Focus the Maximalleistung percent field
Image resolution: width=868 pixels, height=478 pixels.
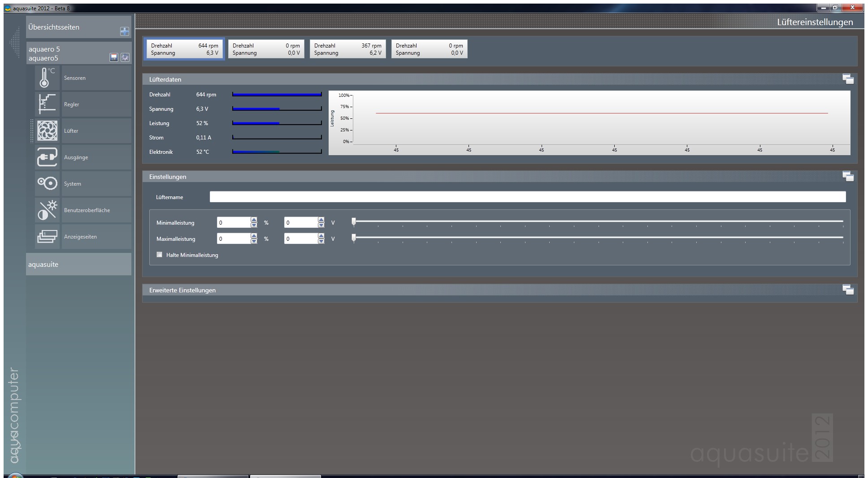tap(234, 239)
